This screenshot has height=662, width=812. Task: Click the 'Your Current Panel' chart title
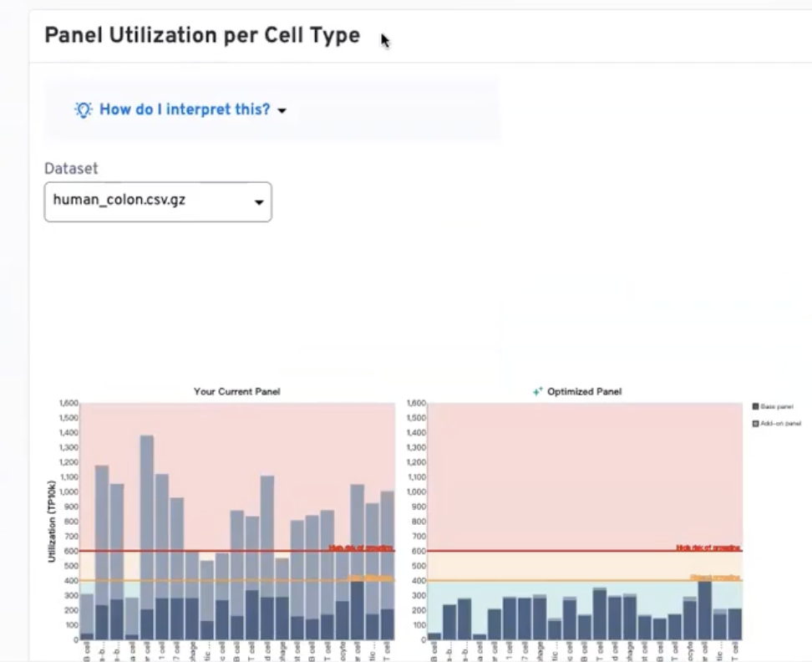(x=237, y=391)
